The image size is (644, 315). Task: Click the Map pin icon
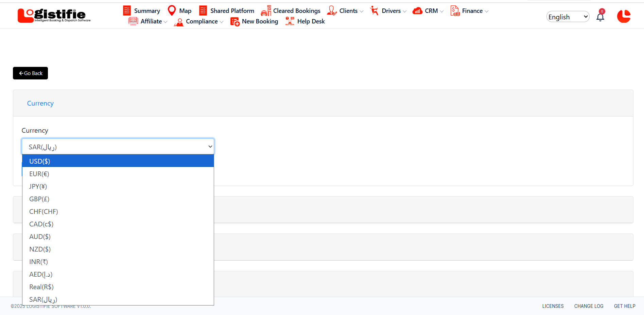tap(172, 11)
